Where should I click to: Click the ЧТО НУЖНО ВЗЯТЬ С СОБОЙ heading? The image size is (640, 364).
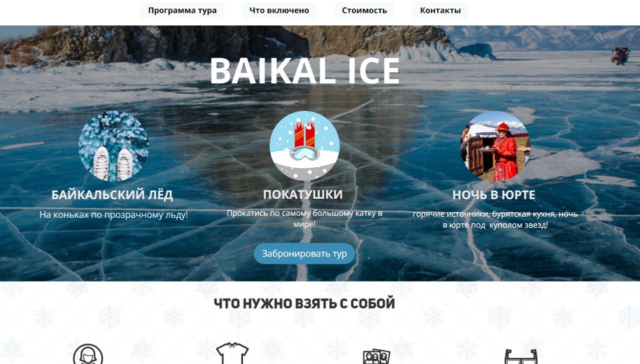pyautogui.click(x=304, y=303)
